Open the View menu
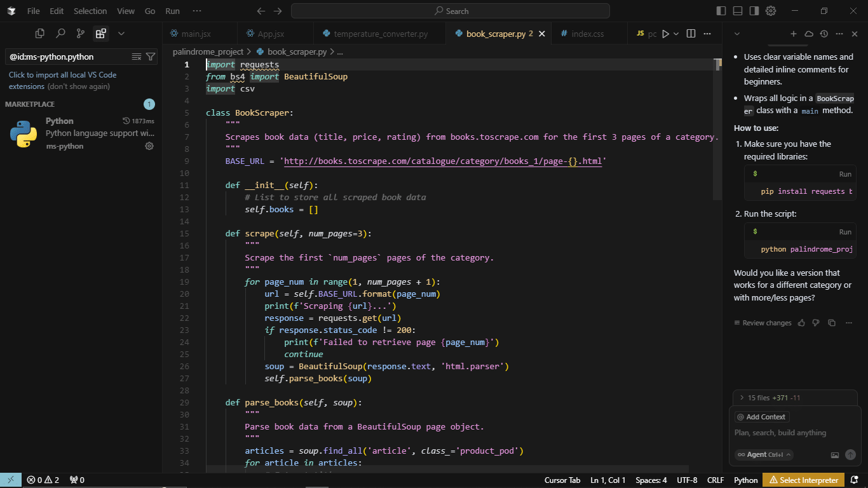Viewport: 868px width, 488px height. (x=126, y=11)
